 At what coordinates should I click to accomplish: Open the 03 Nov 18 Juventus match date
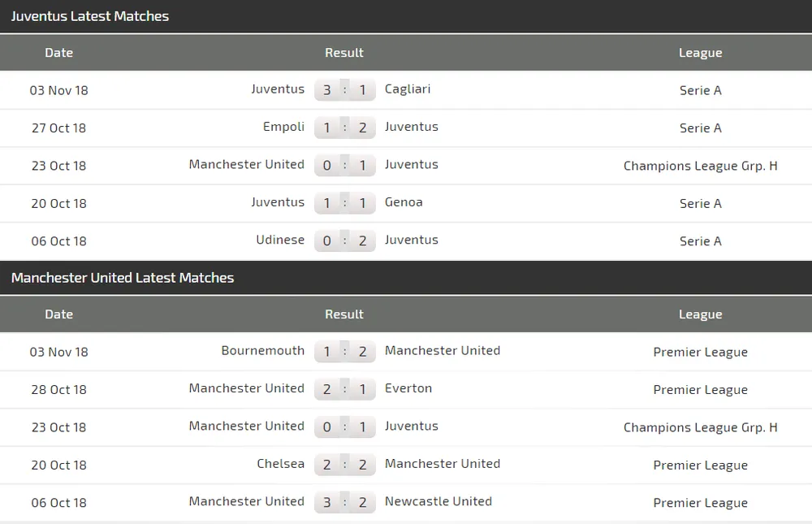pos(58,90)
